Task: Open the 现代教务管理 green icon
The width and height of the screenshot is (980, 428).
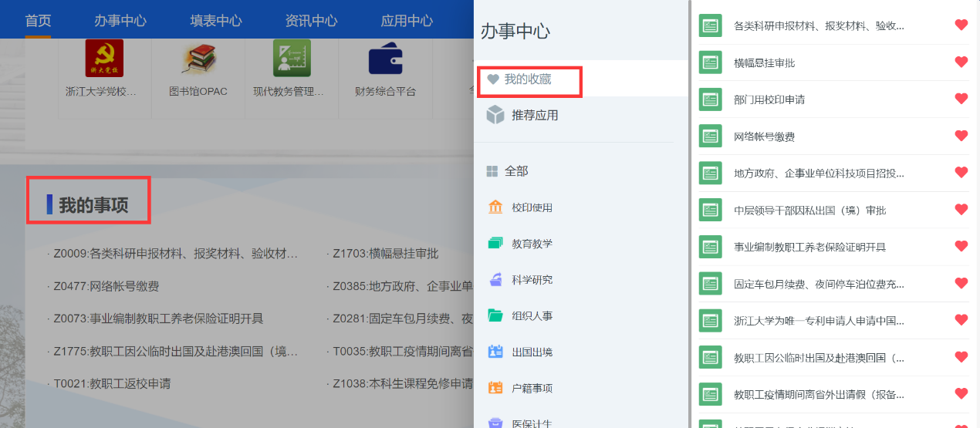Action: 292,59
